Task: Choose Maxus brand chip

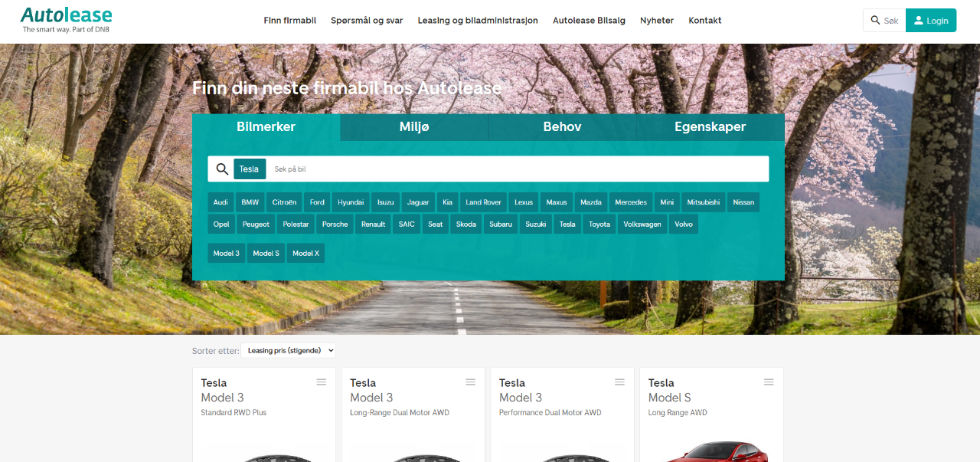Action: click(x=557, y=202)
